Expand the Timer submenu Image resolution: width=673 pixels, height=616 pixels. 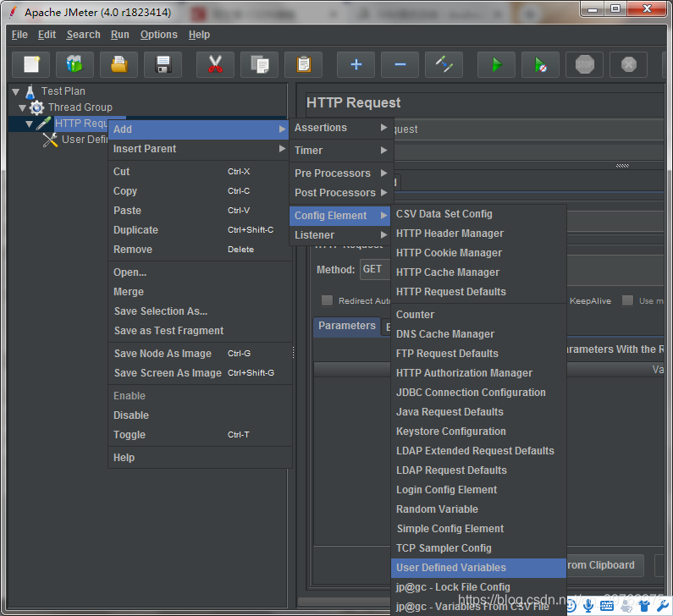(341, 151)
